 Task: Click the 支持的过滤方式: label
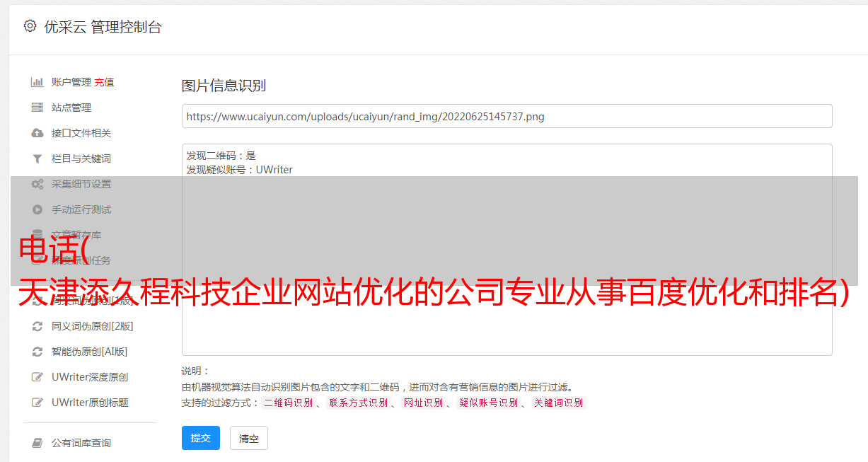tap(220, 403)
